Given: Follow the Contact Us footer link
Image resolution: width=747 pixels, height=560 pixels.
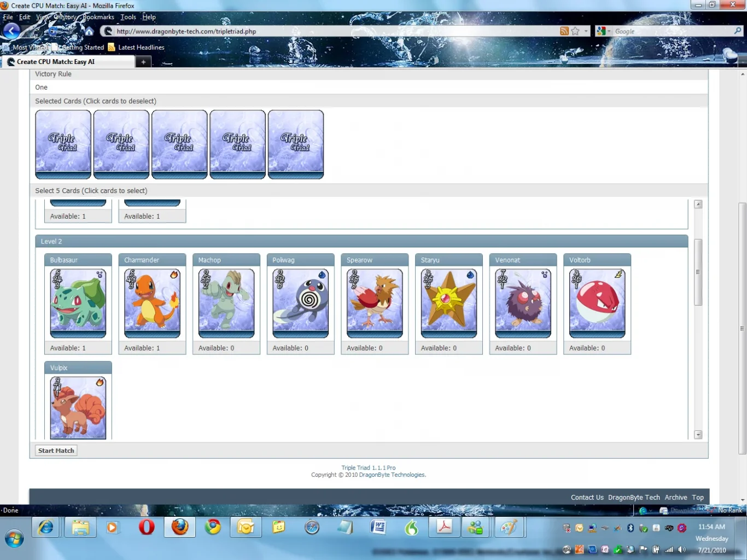Looking at the screenshot, I should [x=587, y=497].
